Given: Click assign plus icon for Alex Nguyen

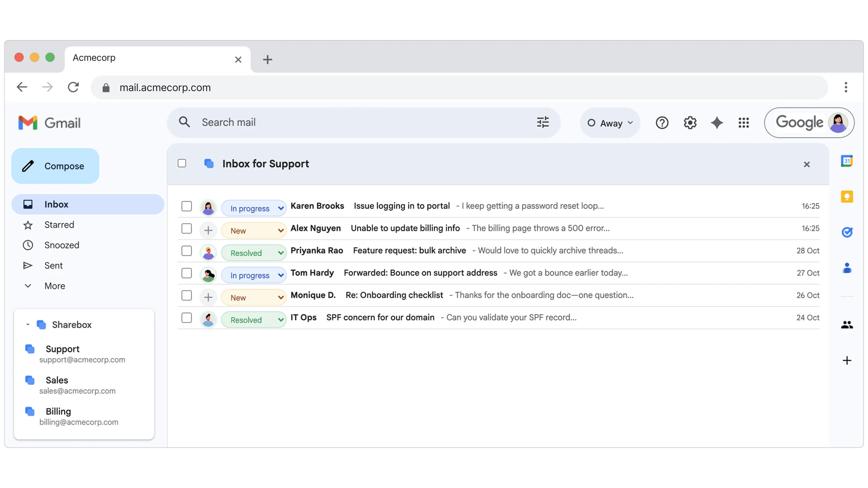Looking at the screenshot, I should point(208,230).
